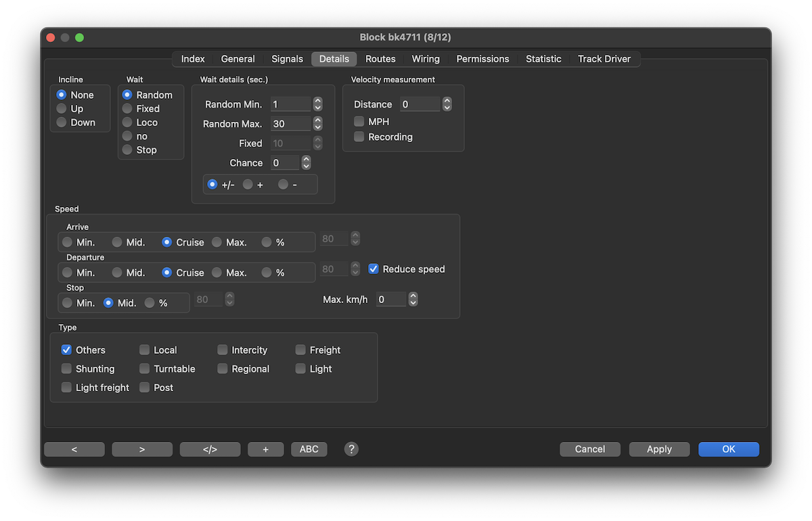This screenshot has height=521, width=812.
Task: Click the plus add button
Action: tap(265, 449)
